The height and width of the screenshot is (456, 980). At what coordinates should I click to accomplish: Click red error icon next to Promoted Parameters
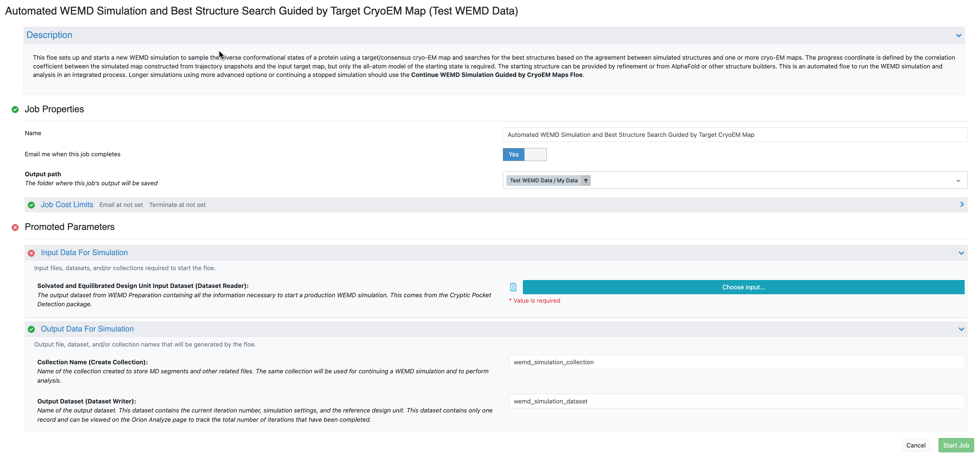pyautogui.click(x=15, y=227)
